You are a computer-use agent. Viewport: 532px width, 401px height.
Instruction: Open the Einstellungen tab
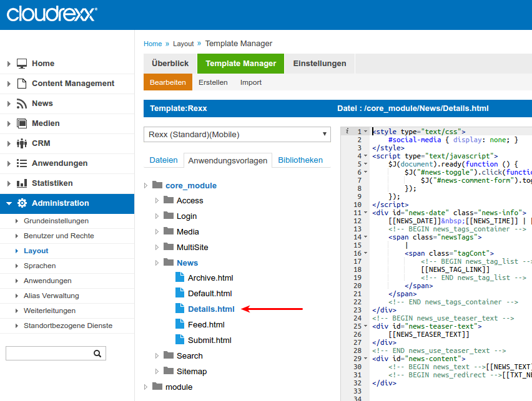click(x=320, y=64)
